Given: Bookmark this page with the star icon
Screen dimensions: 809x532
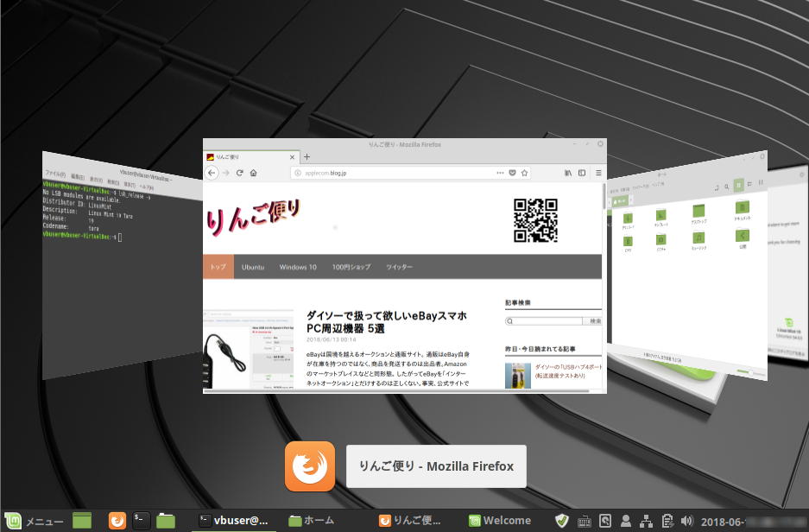Looking at the screenshot, I should [x=524, y=173].
